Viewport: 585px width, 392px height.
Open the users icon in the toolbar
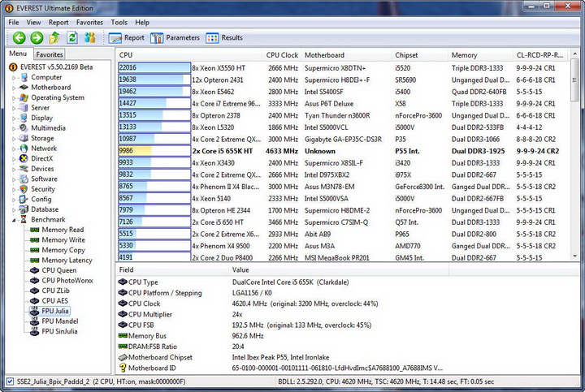pyautogui.click(x=89, y=37)
